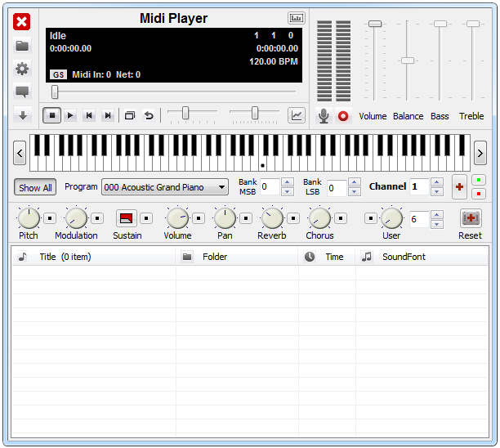Image resolution: width=500 pixels, height=448 pixels.
Task: Sort playlist by Folder column
Action: [x=237, y=257]
